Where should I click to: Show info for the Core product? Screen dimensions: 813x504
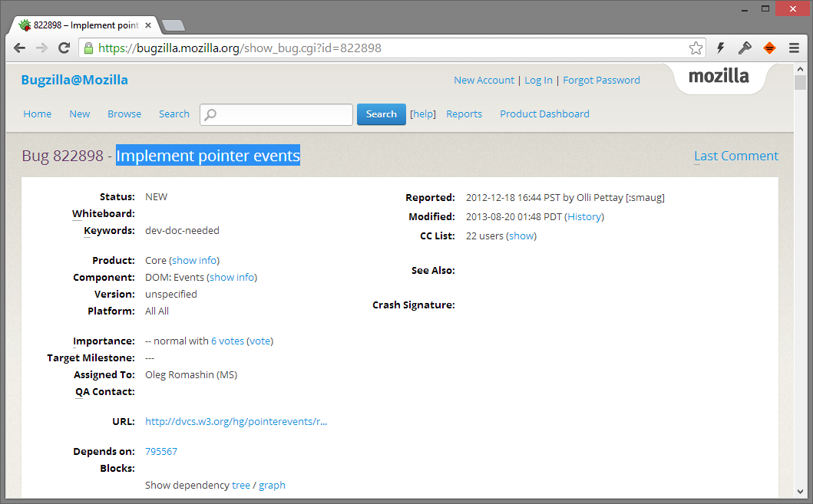pyautogui.click(x=194, y=261)
